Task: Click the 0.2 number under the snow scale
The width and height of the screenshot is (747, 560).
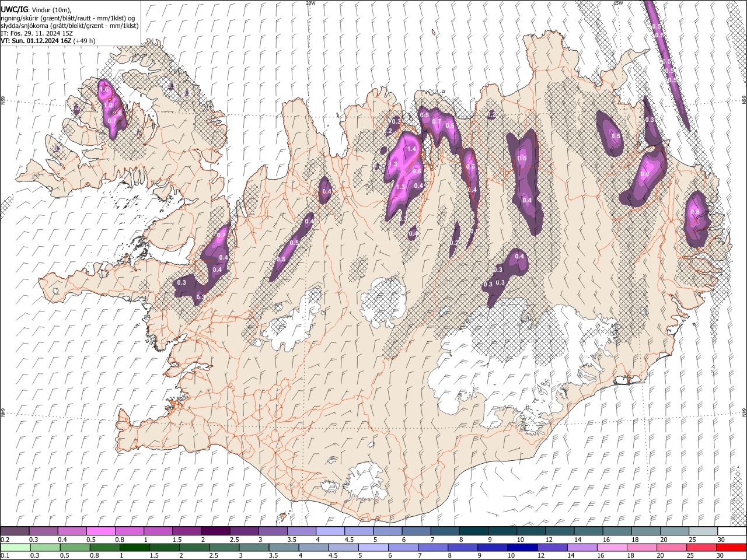Action: pos(5,540)
